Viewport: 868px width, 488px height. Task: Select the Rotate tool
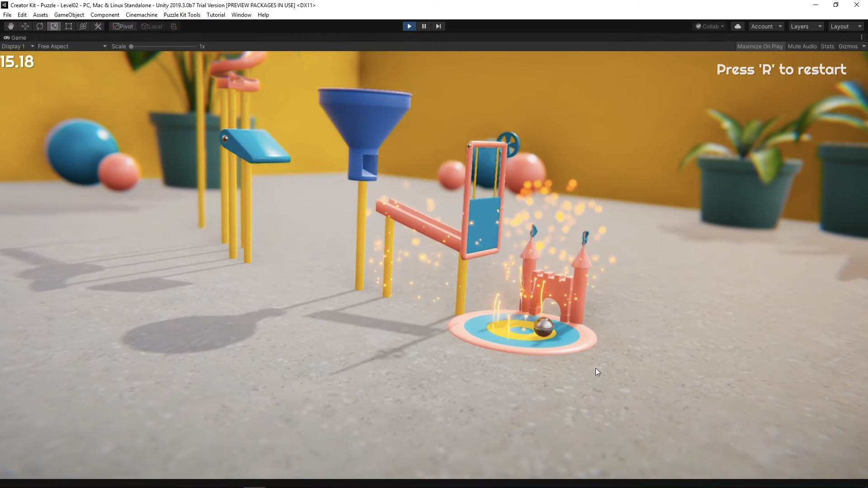[x=40, y=26]
